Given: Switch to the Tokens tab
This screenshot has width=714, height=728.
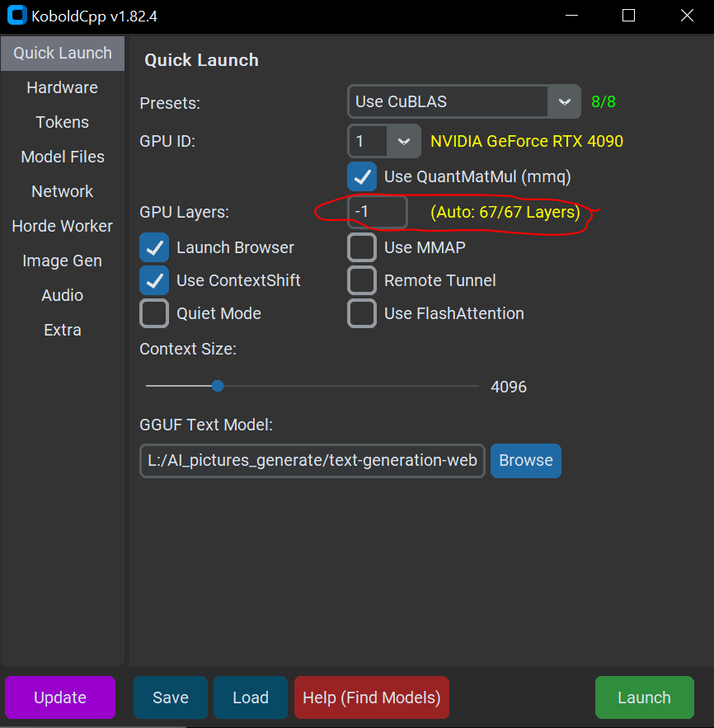Looking at the screenshot, I should (62, 122).
